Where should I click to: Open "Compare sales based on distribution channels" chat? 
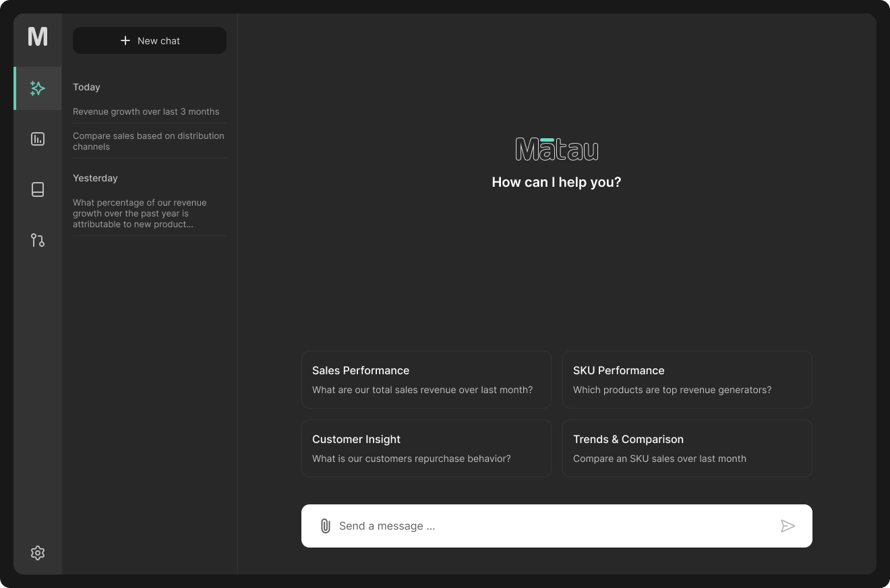(x=148, y=141)
